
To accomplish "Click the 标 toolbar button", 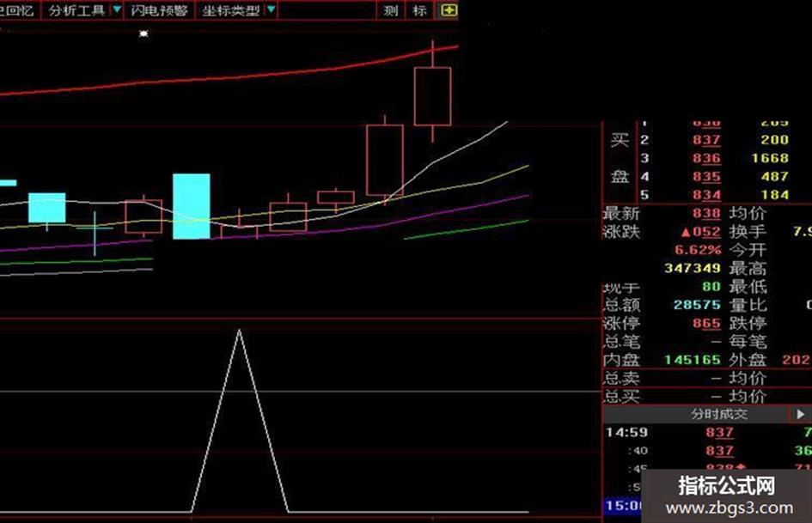I will (x=419, y=9).
